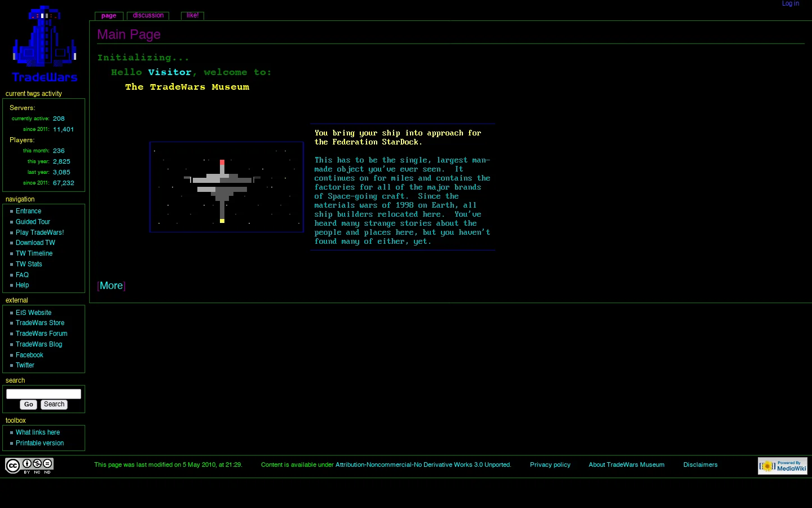
Task: Open the More link
Action: click(111, 286)
